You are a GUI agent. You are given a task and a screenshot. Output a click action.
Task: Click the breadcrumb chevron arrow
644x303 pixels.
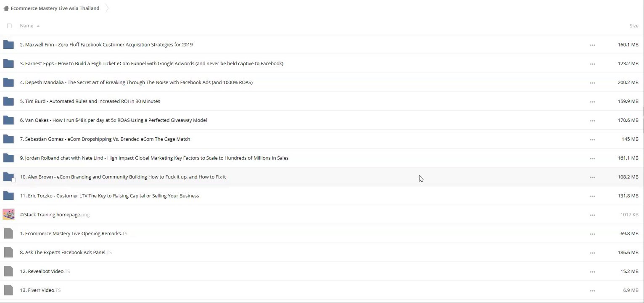coord(107,8)
